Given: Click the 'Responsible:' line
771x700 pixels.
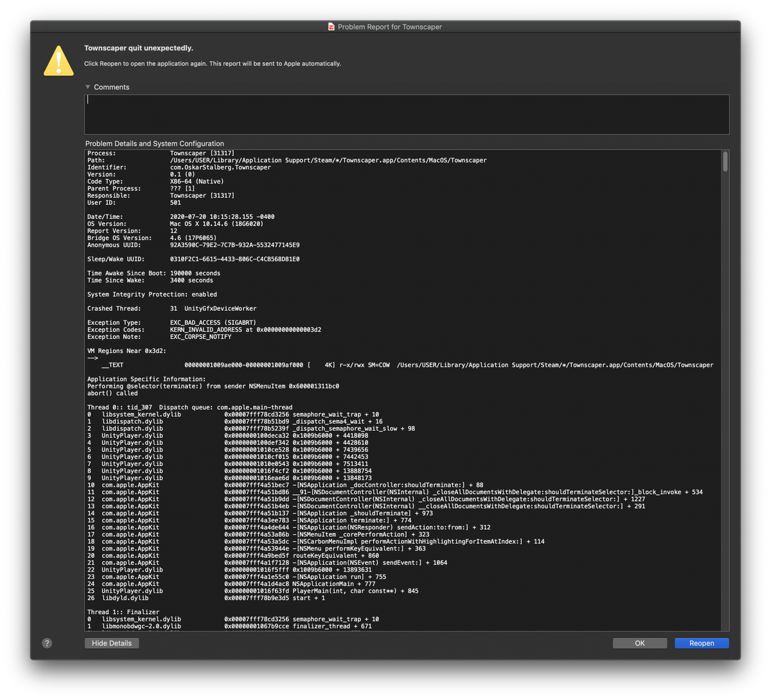Looking at the screenshot, I should click(x=161, y=196).
